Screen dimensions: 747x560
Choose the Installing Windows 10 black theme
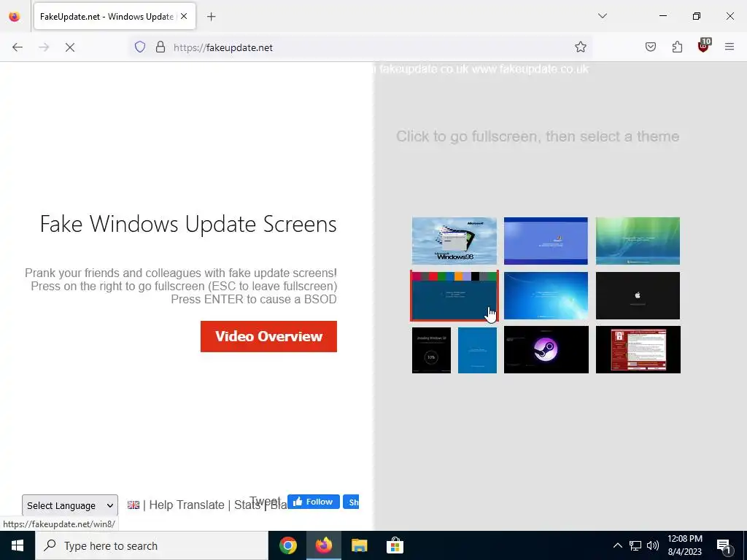click(431, 350)
